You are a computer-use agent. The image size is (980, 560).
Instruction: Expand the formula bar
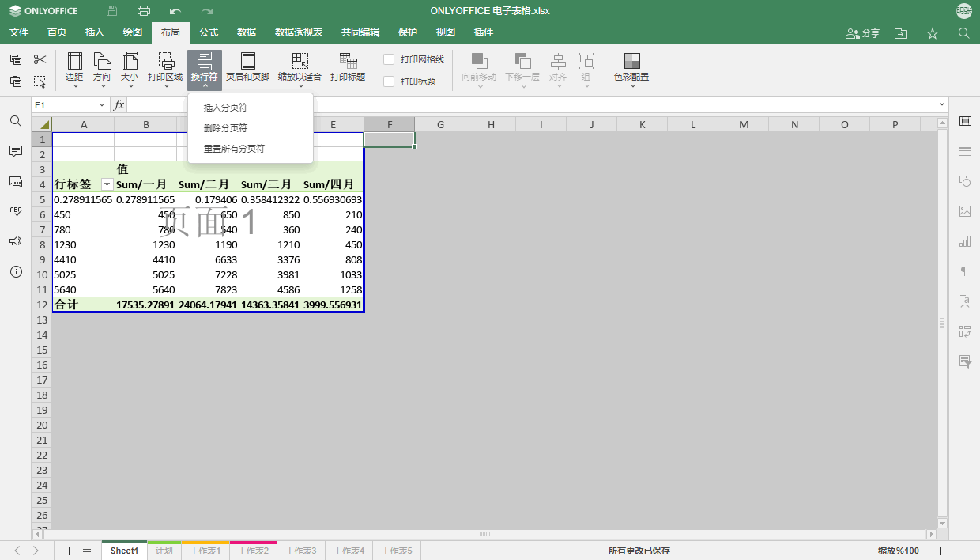pyautogui.click(x=941, y=105)
